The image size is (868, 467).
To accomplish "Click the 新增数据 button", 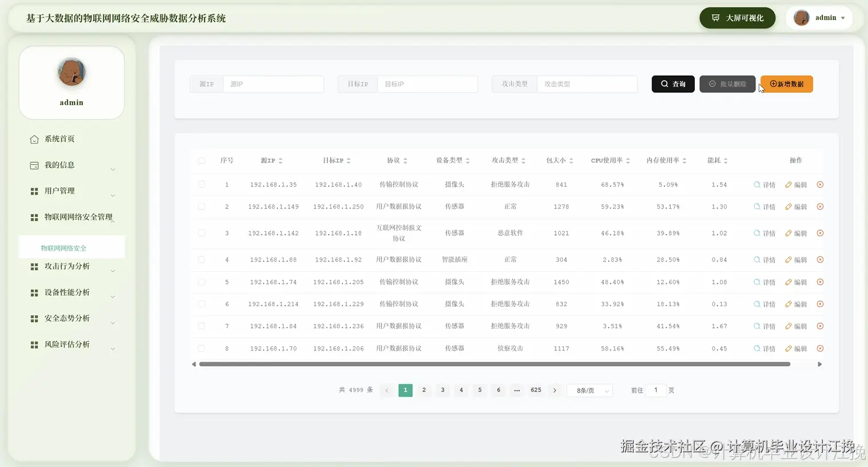I will (787, 84).
